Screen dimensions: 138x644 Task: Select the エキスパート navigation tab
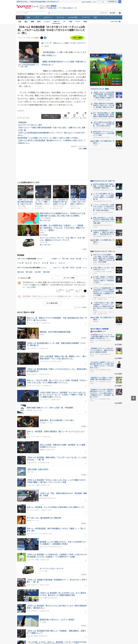[x=48, y=17]
